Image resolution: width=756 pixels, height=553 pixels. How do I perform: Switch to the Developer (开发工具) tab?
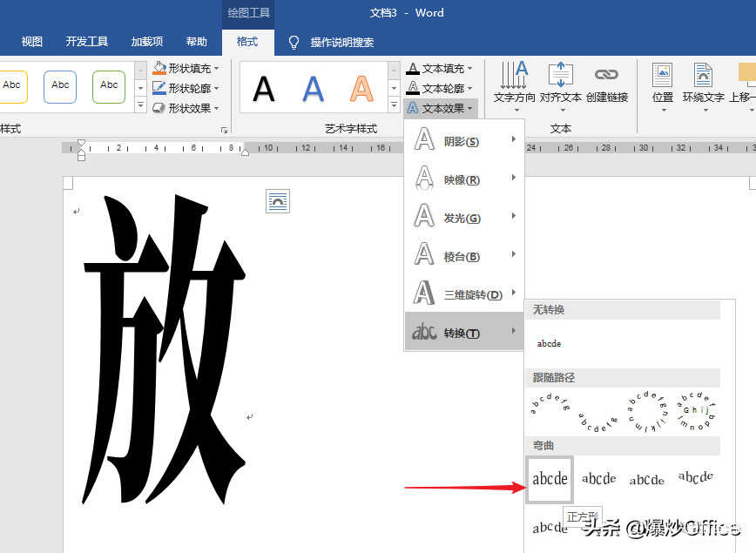87,42
